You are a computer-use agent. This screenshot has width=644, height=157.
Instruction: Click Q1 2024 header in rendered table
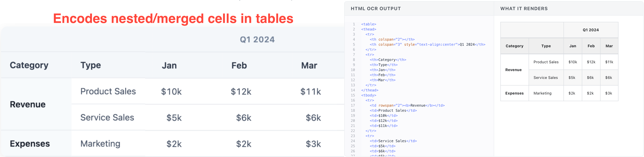(x=591, y=30)
